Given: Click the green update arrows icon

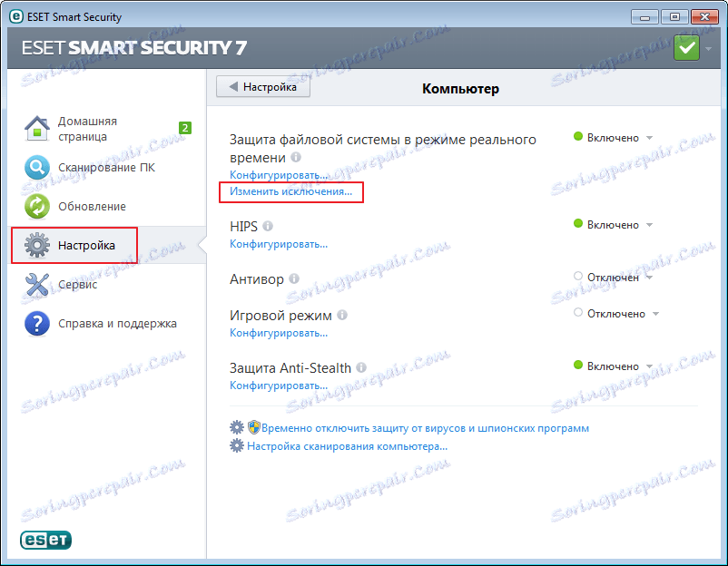Looking at the screenshot, I should coord(36,207).
